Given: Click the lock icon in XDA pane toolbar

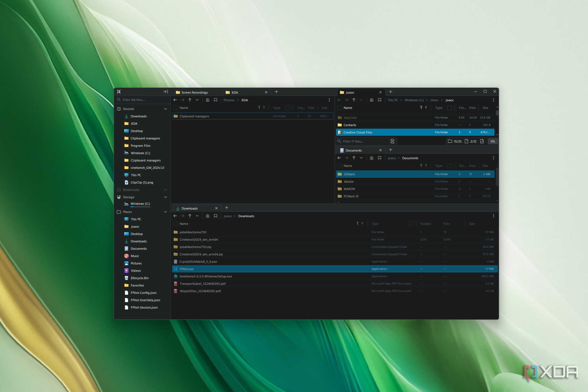Looking at the screenshot, I should tap(208, 100).
